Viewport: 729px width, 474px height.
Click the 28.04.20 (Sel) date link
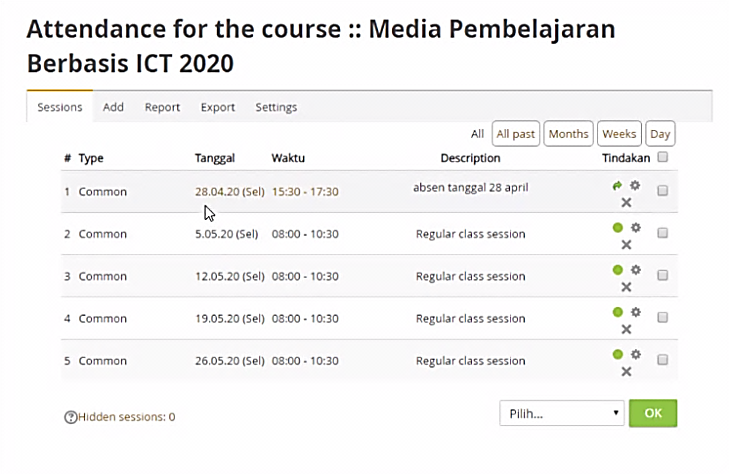[x=227, y=191]
